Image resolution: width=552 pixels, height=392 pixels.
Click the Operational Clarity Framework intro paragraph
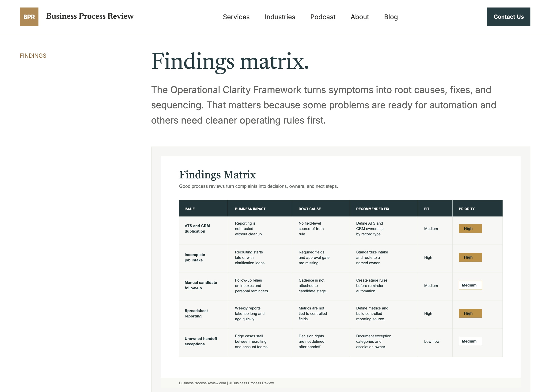point(323,105)
